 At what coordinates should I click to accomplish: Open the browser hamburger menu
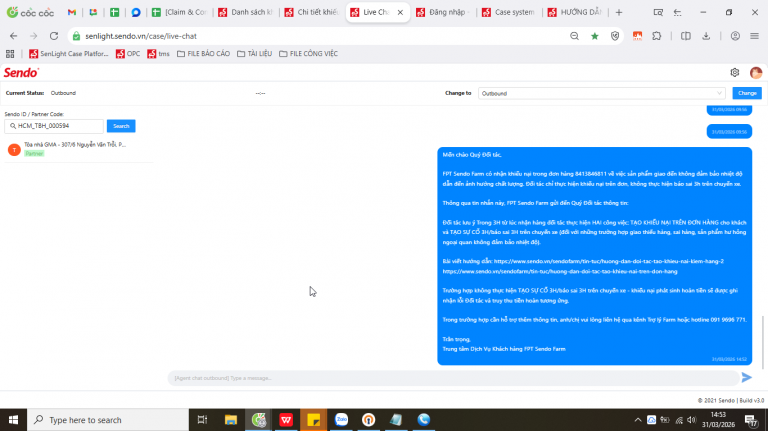pos(754,36)
